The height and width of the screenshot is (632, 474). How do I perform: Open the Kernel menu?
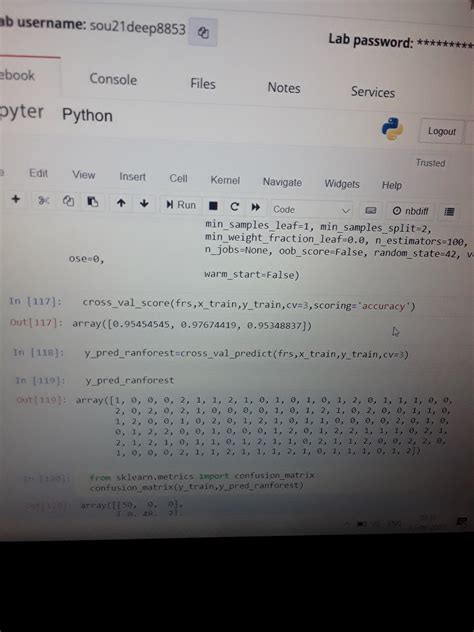click(225, 180)
